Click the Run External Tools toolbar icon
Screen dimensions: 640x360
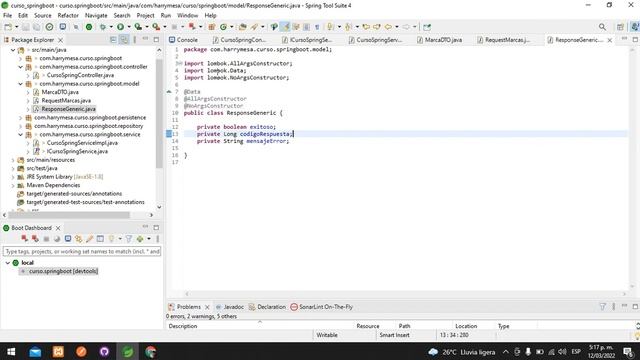click(x=156, y=27)
